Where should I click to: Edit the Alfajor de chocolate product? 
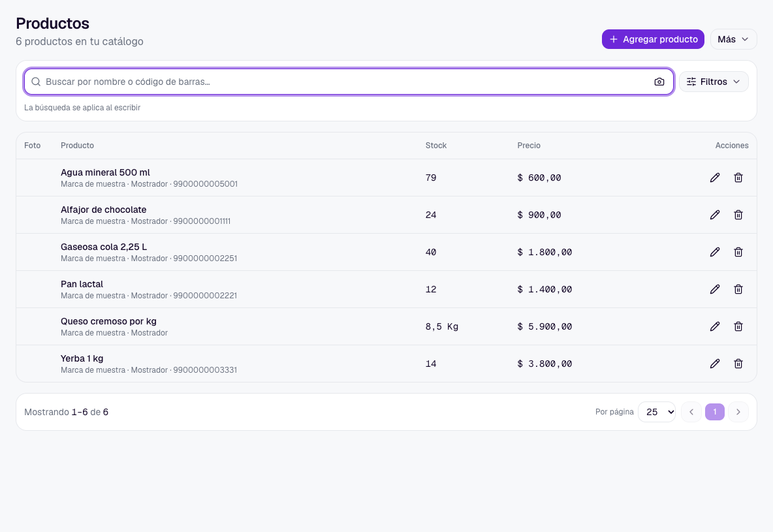[x=715, y=215]
